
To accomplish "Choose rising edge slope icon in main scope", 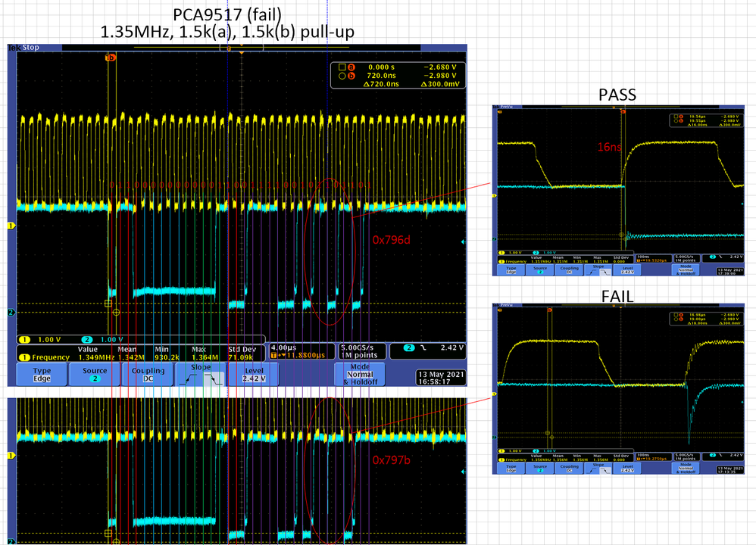I will pyautogui.click(x=189, y=380).
